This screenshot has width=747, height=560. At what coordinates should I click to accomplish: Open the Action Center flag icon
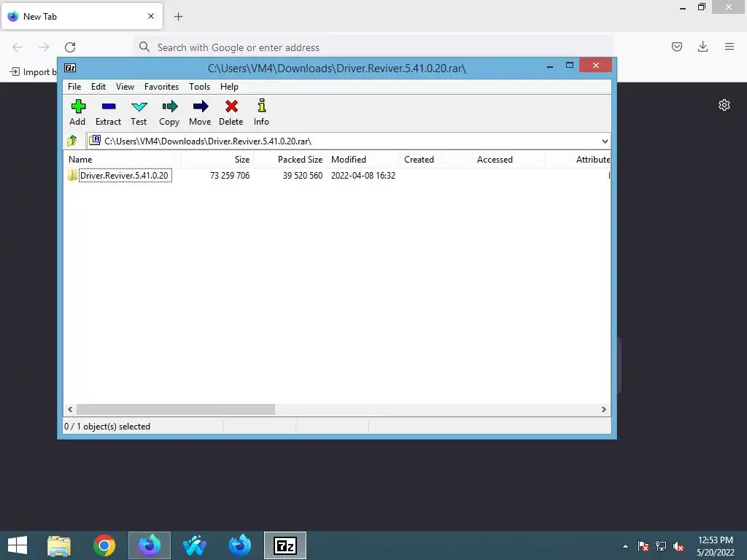coord(643,546)
